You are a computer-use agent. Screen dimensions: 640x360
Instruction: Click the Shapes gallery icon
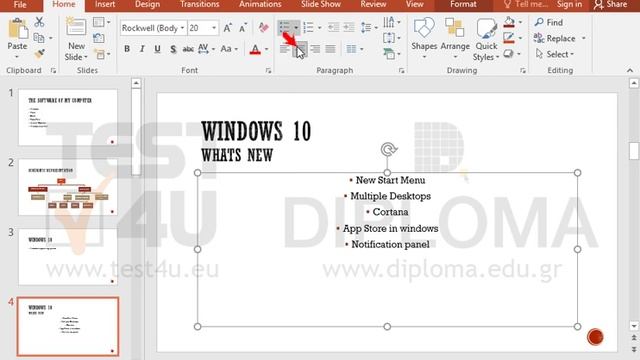coord(424,28)
